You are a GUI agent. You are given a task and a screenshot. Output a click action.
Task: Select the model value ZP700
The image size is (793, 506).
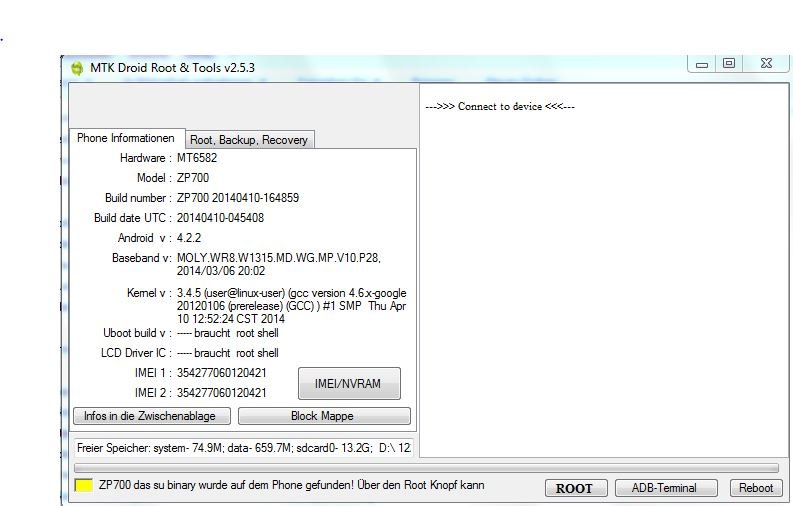[x=193, y=178]
